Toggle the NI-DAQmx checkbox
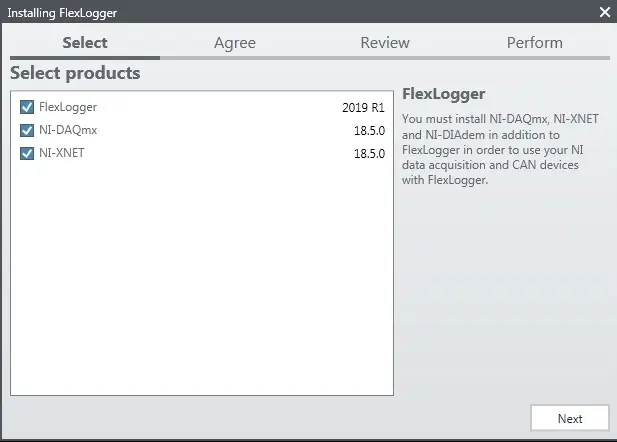 tap(27, 130)
